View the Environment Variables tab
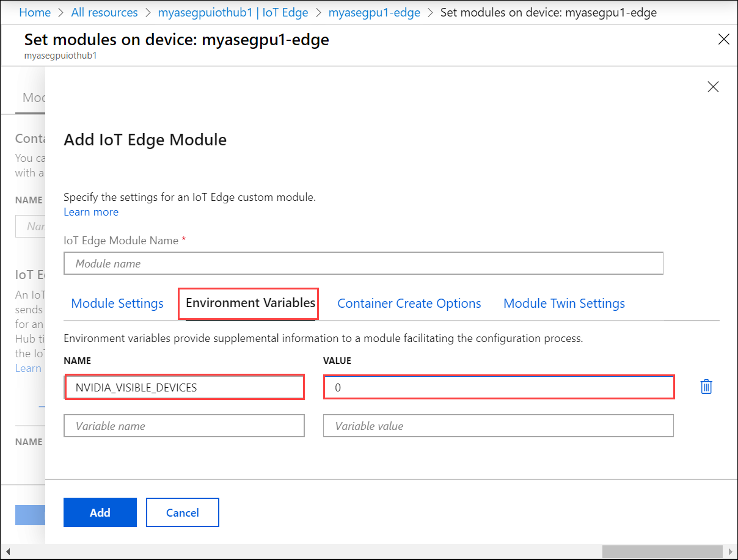738x560 pixels. coord(248,303)
